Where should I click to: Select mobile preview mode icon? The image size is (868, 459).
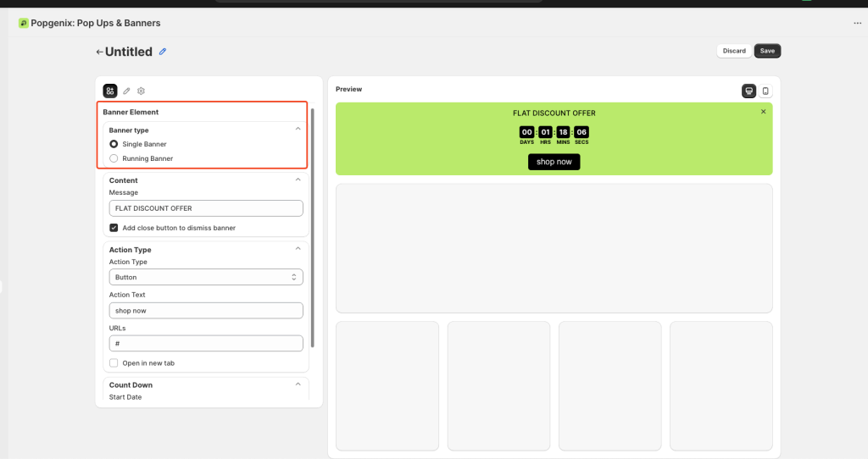[x=765, y=91]
